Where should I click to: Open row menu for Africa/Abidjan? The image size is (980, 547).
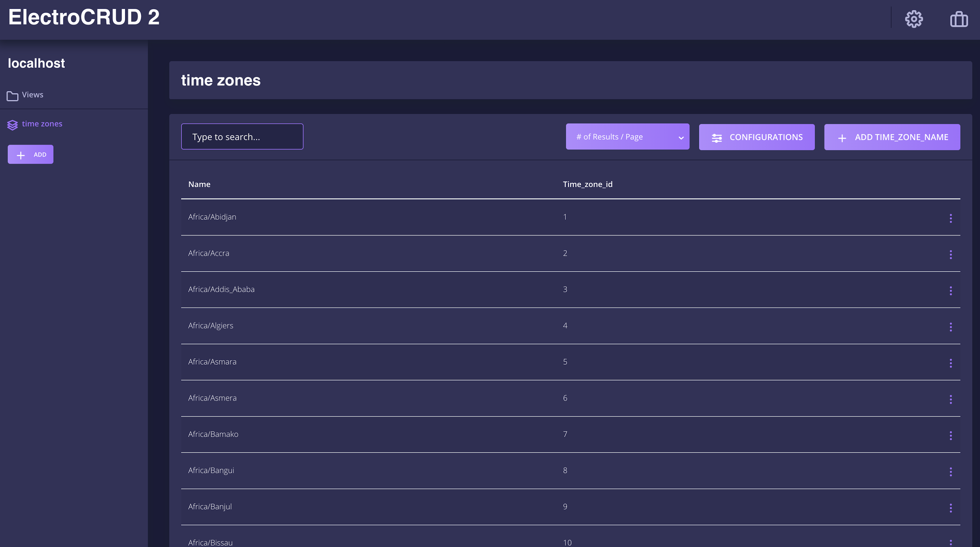pos(950,218)
